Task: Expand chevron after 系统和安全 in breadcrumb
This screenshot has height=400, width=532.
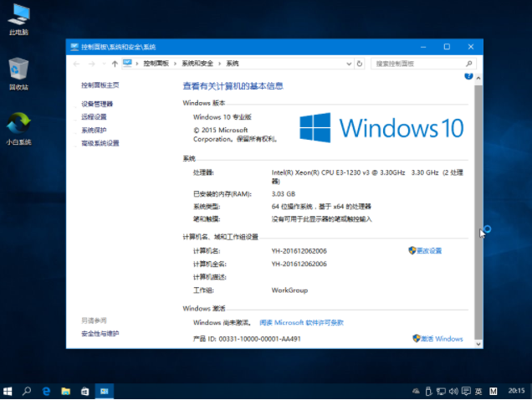Action: point(219,64)
